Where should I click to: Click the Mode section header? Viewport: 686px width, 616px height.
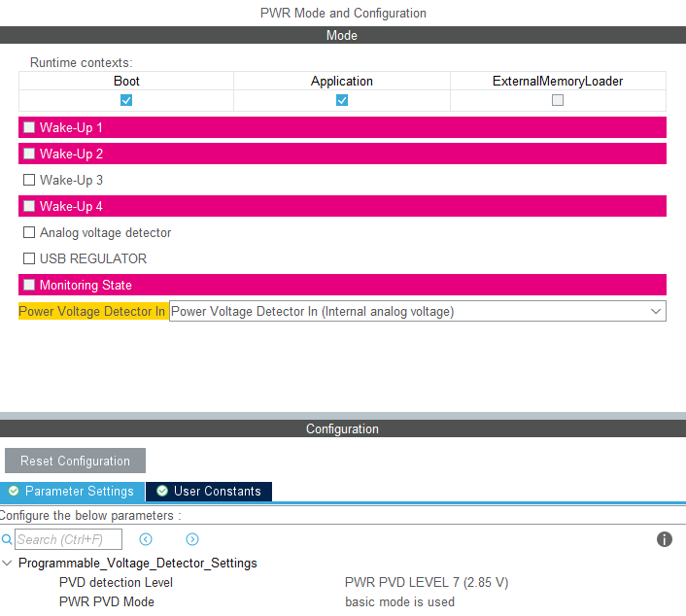pos(343,35)
